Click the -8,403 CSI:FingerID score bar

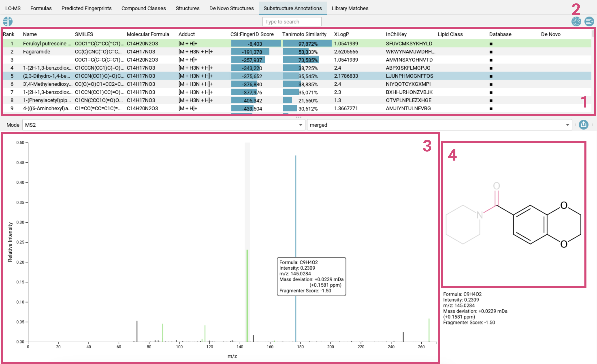tap(256, 44)
